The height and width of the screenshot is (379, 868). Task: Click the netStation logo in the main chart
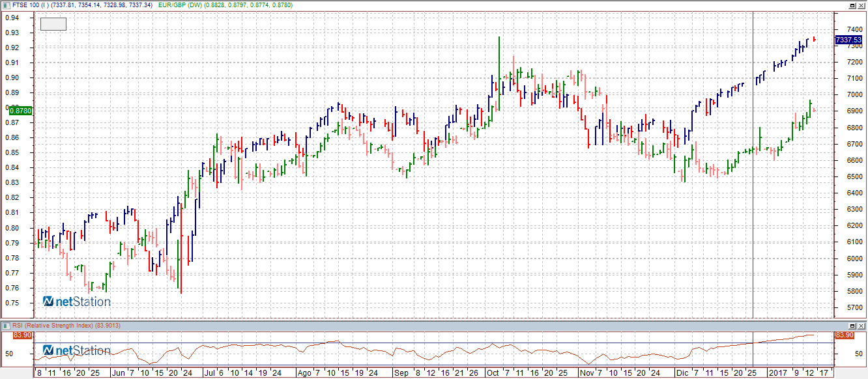pos(77,302)
